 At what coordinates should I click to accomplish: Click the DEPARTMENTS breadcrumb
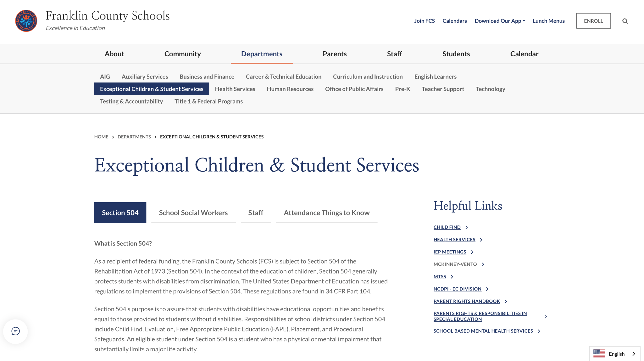coord(134,137)
